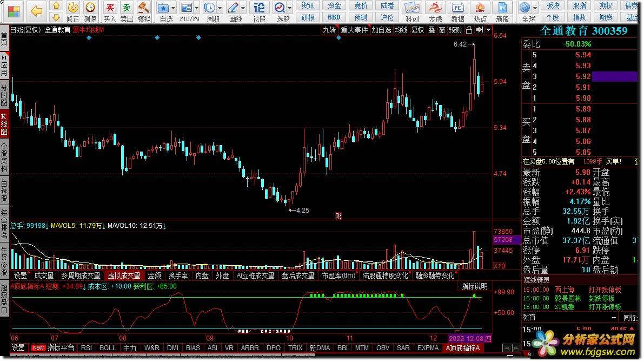Expand the 画线 drawing dropdown arrow
Screen dimensions: 644x361
(243, 8)
